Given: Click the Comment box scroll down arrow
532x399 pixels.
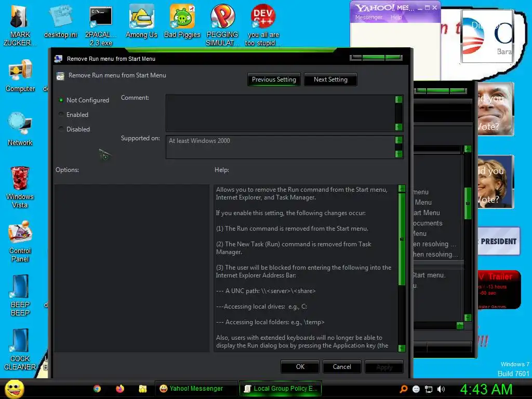Looking at the screenshot, I should tap(398, 127).
